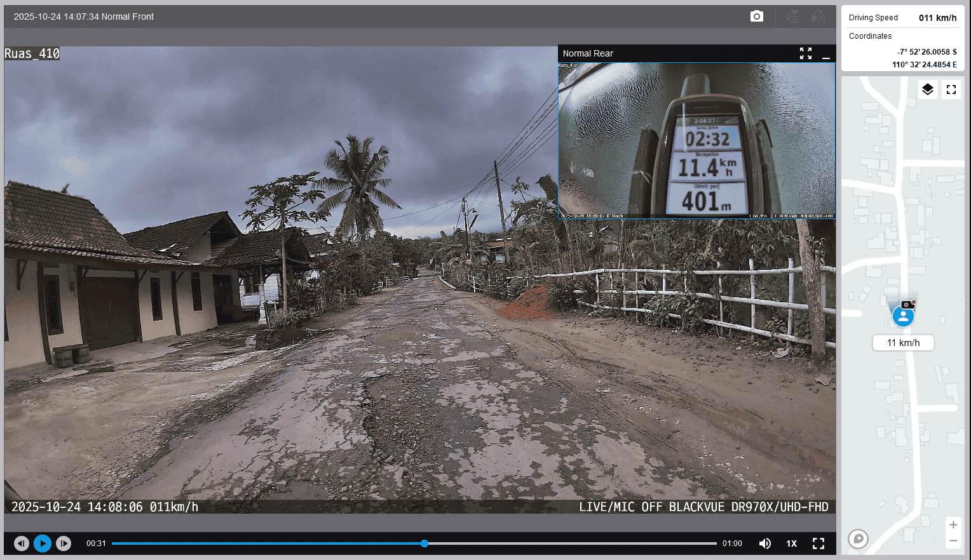Flip the video vertically
971x560 pixels.
793,17
